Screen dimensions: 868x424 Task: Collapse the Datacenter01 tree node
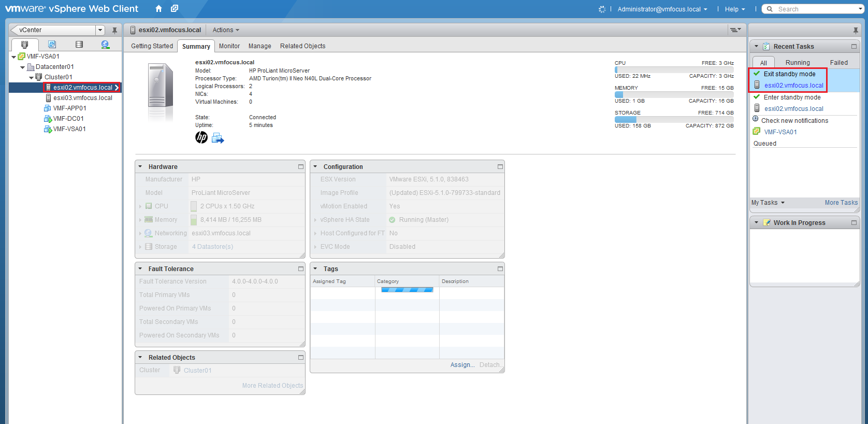pos(23,67)
